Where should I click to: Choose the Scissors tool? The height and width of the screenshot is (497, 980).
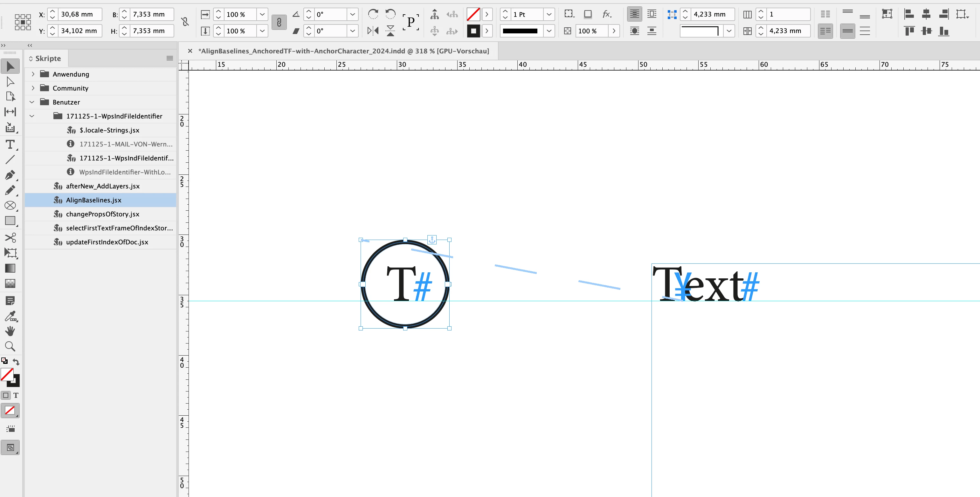click(x=10, y=238)
